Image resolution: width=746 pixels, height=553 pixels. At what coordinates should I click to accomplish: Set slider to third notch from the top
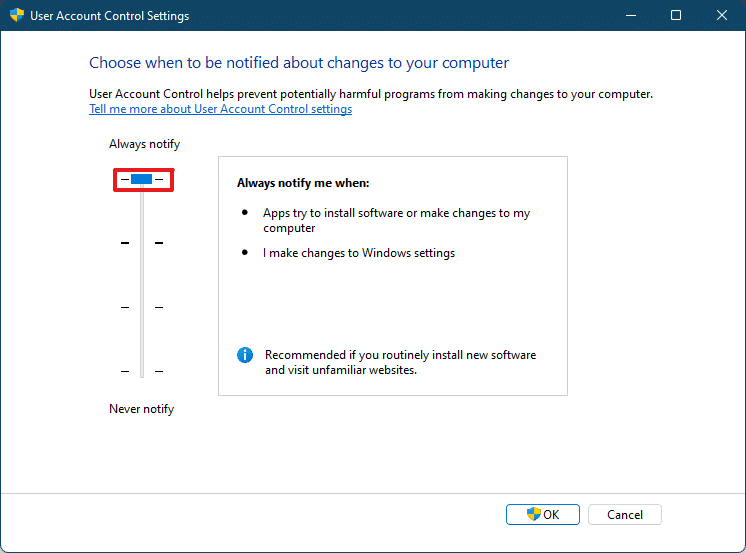[142, 307]
